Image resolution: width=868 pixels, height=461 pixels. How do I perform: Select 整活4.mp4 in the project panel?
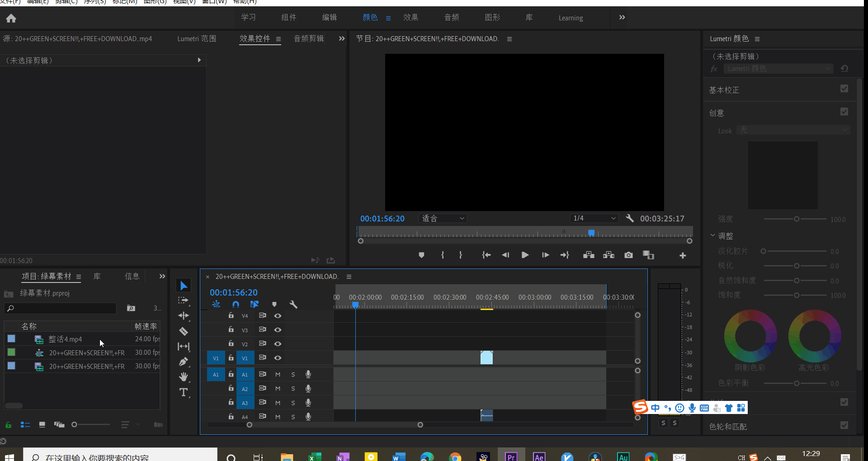tap(65, 339)
